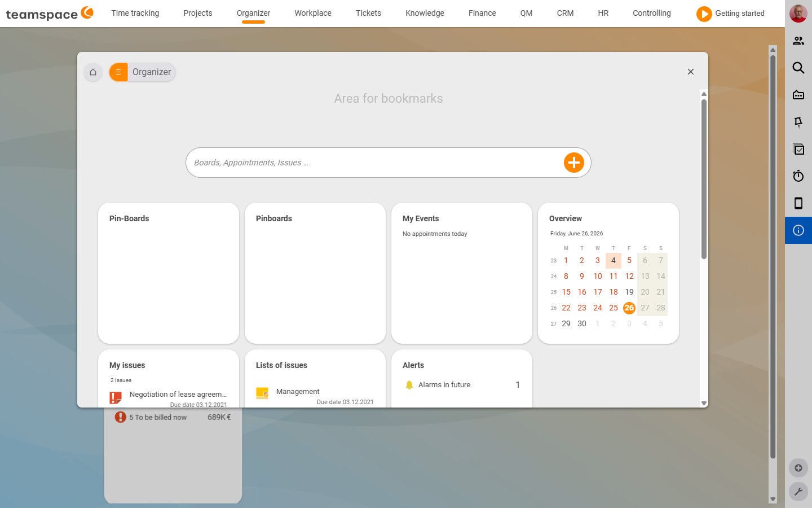Open the Knowledge menu
Image resolution: width=812 pixels, height=508 pixels.
click(x=425, y=13)
